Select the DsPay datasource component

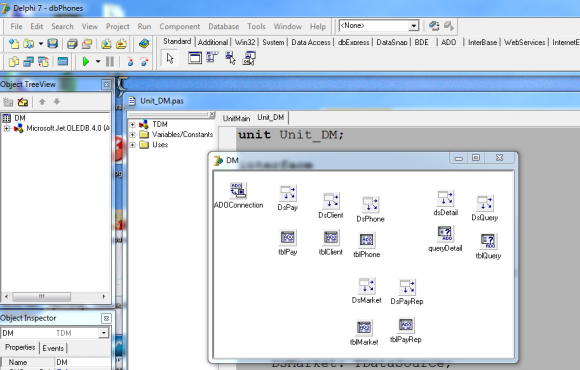288,193
